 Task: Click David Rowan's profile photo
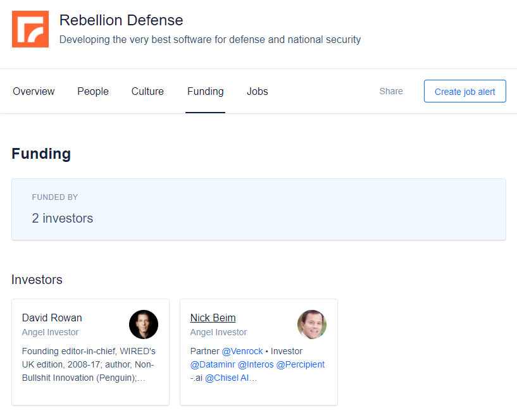(144, 324)
